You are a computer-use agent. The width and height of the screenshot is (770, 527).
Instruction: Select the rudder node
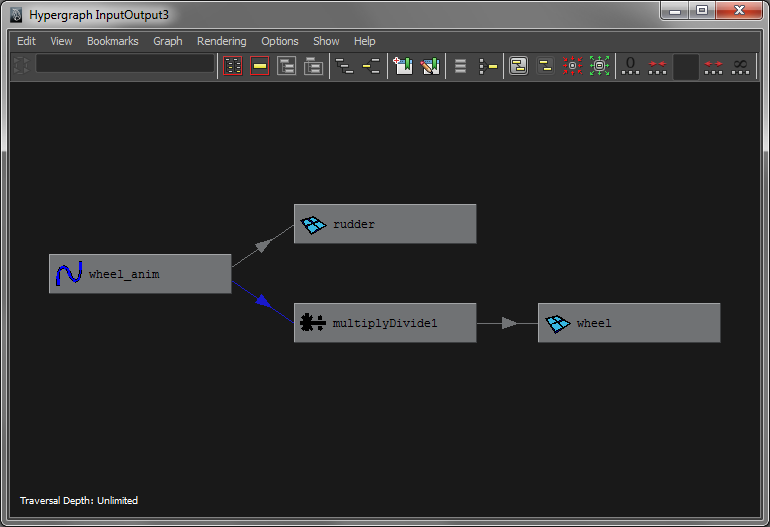(x=385, y=224)
